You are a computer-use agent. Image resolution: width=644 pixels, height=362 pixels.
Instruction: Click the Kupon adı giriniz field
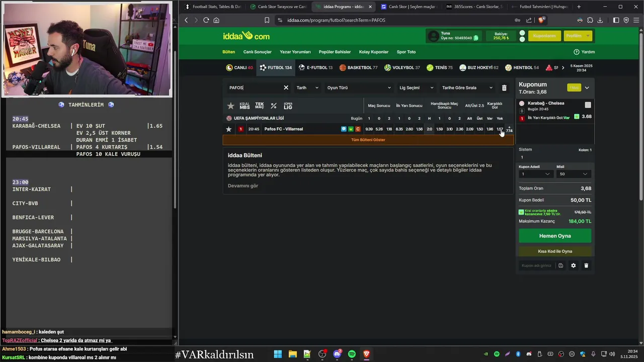537,265
